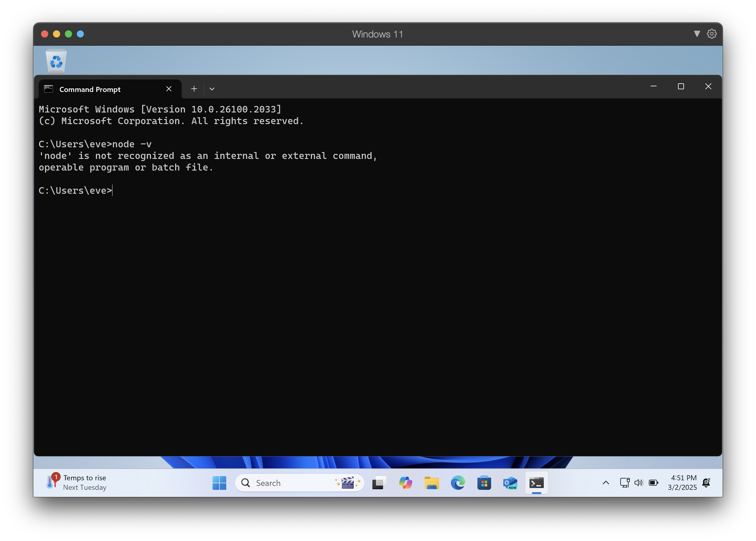Open the volume tray icon
Viewport: 756px width, 541px height.
[638, 483]
